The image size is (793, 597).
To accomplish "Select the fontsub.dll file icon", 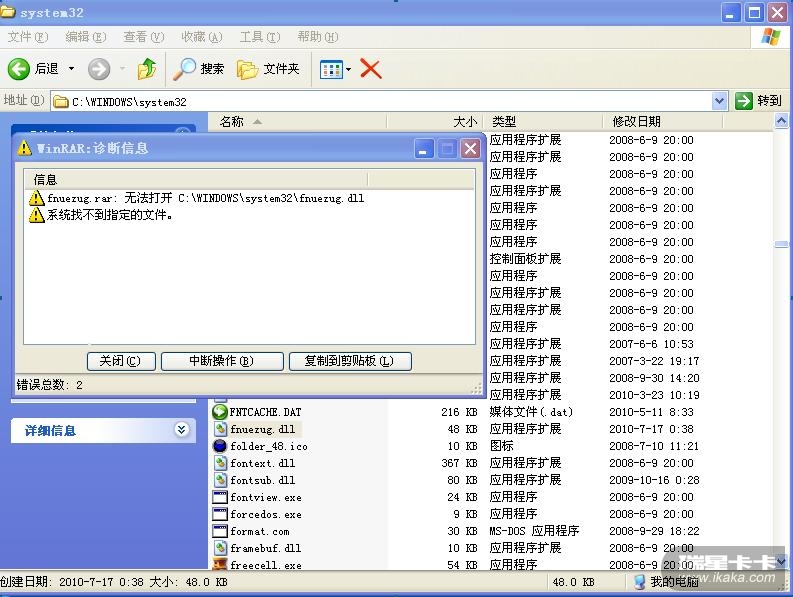I will pos(219,480).
